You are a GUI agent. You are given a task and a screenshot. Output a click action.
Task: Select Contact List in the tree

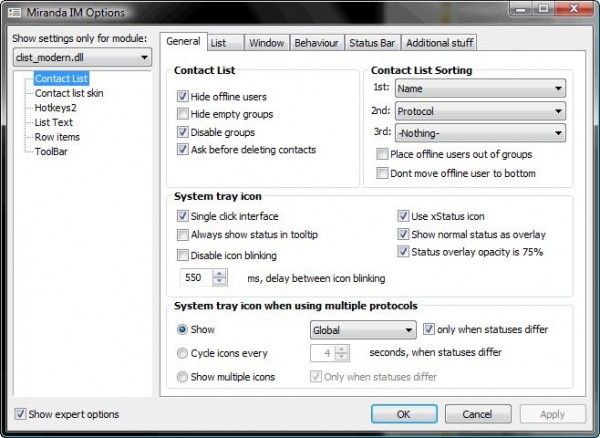[61, 78]
